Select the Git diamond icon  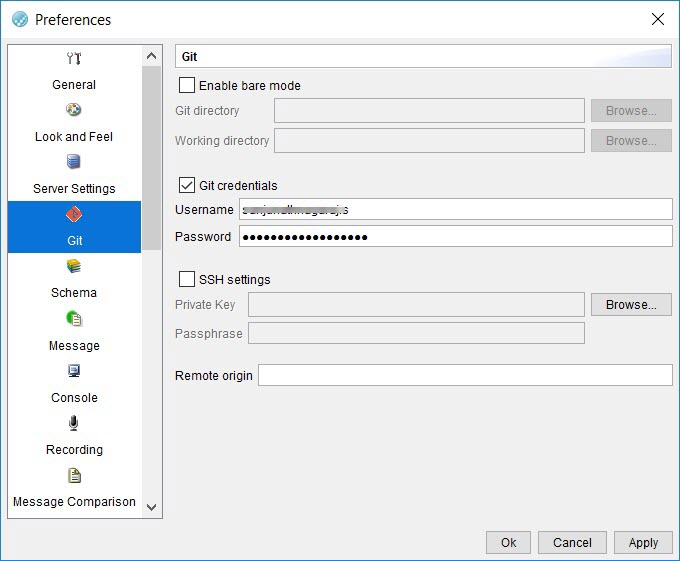74,215
